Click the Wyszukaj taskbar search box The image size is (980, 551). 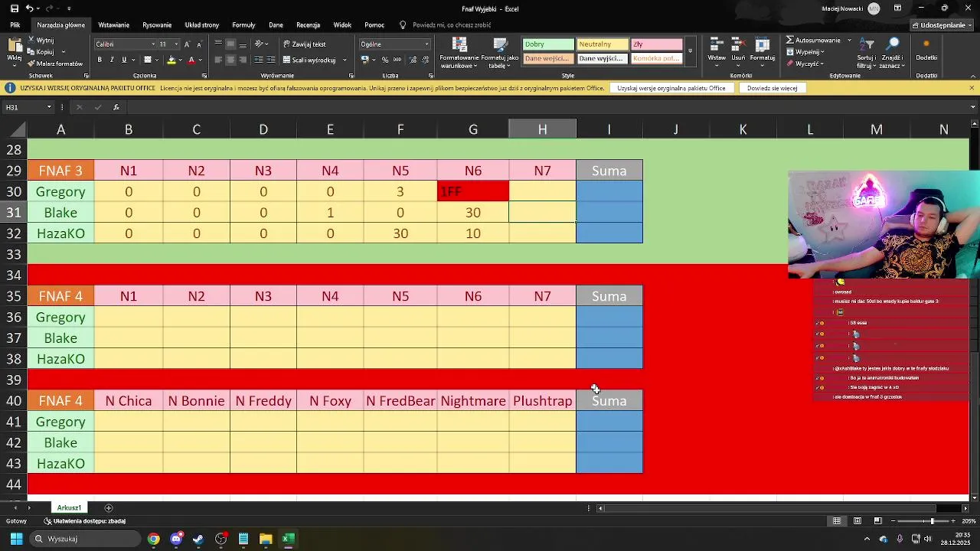pos(87,539)
